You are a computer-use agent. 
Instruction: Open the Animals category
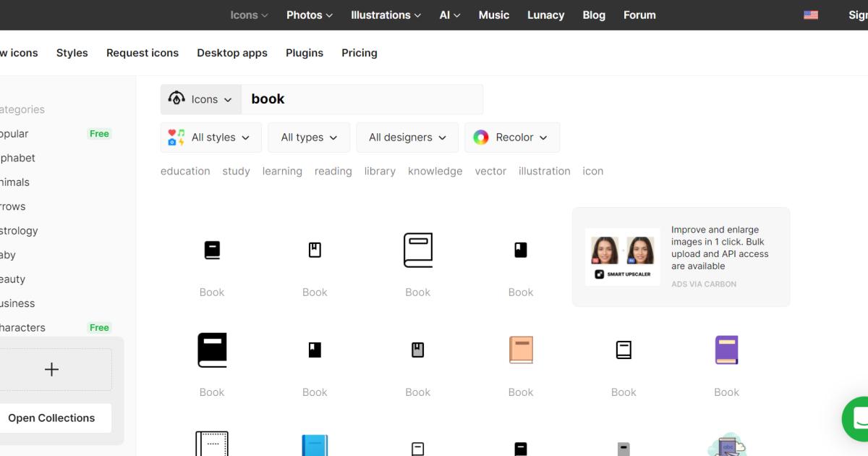point(14,182)
